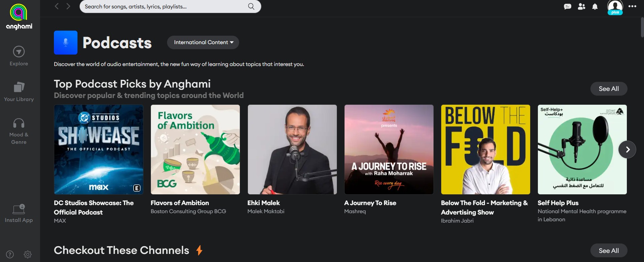Click the Flavors of Ambition title
Screen dimensions: 644x262
(180, 203)
